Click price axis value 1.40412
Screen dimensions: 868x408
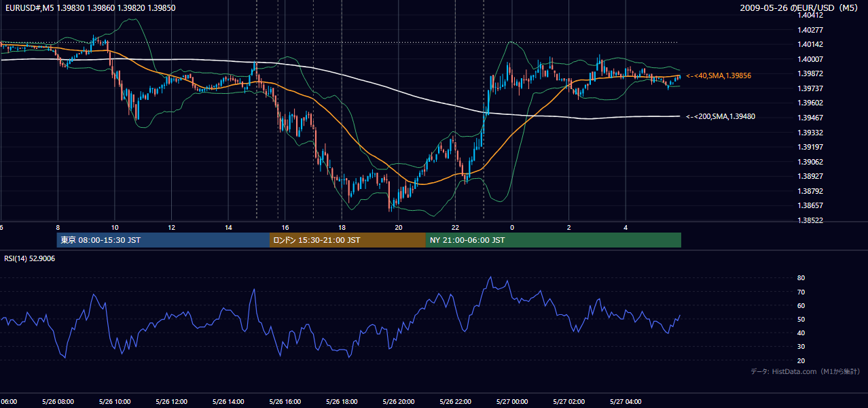pyautogui.click(x=811, y=15)
